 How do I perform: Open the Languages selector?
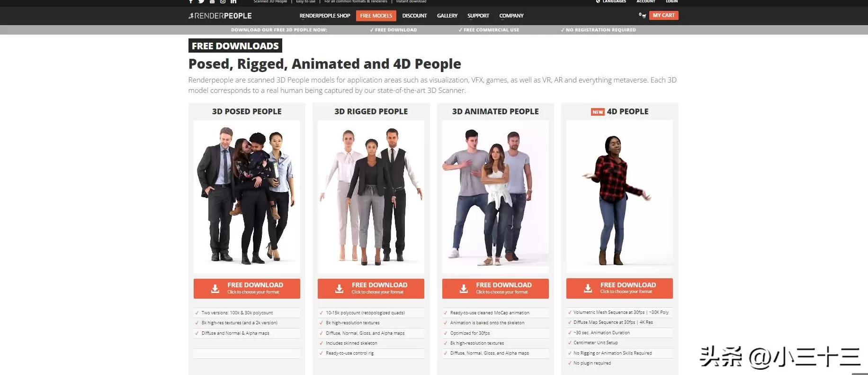[611, 1]
